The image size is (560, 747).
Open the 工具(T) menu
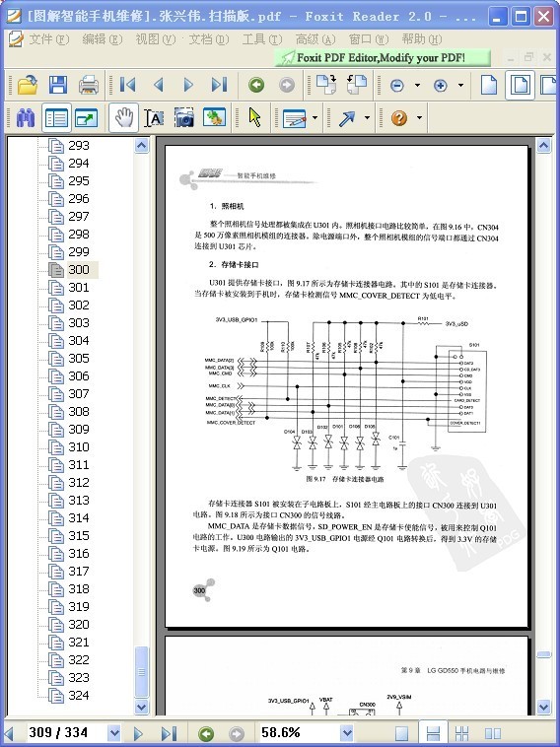(x=262, y=39)
